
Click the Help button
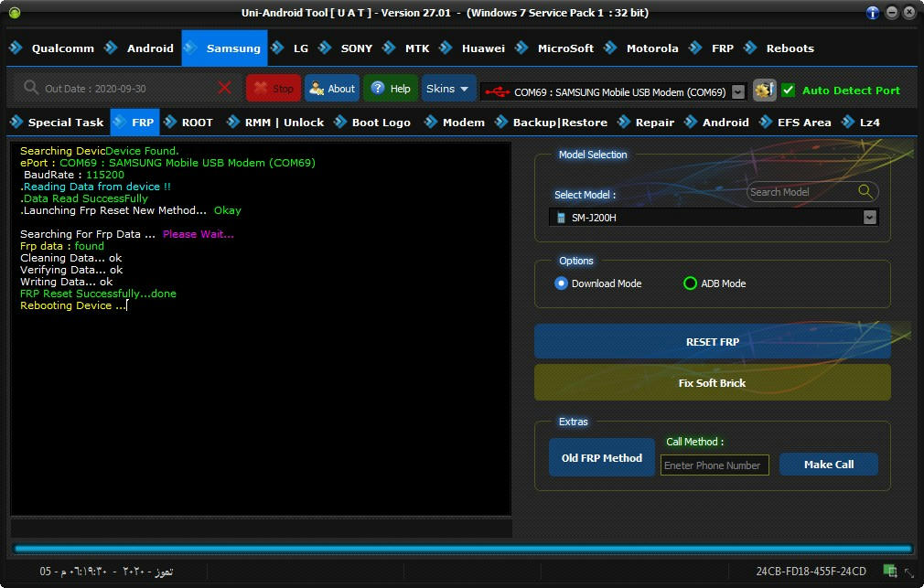coord(391,89)
